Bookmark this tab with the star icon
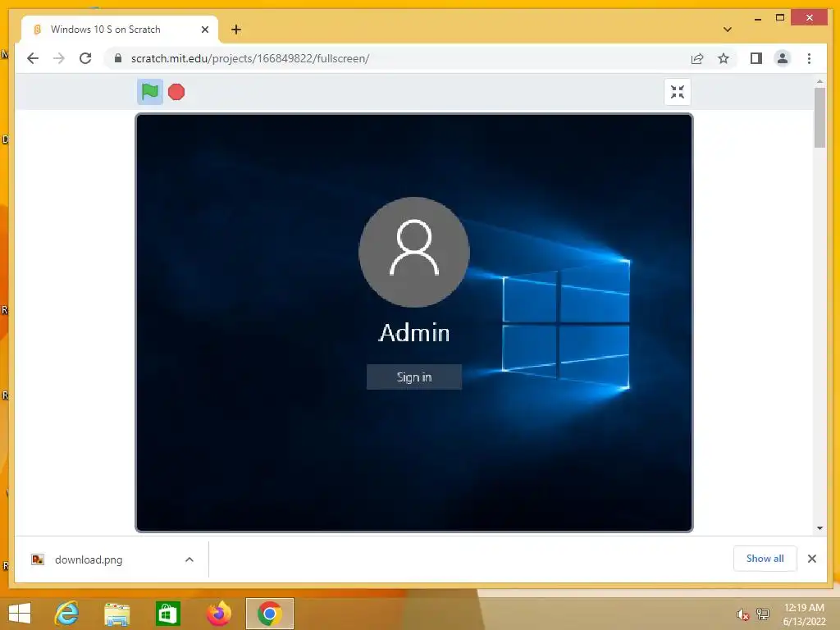 point(724,58)
